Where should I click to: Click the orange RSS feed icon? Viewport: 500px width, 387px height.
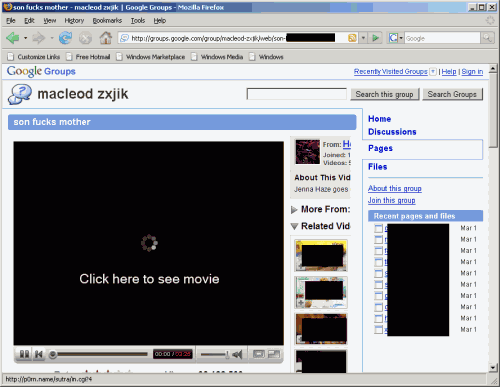[x=352, y=38]
